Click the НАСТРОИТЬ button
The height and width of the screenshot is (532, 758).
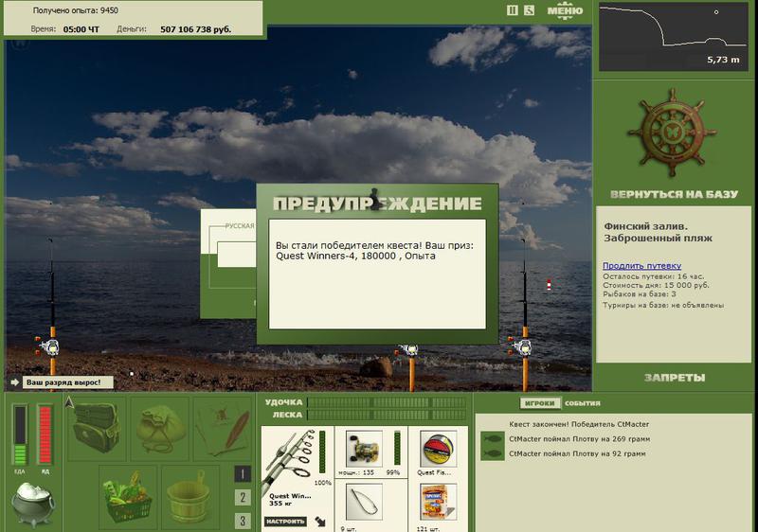285,522
